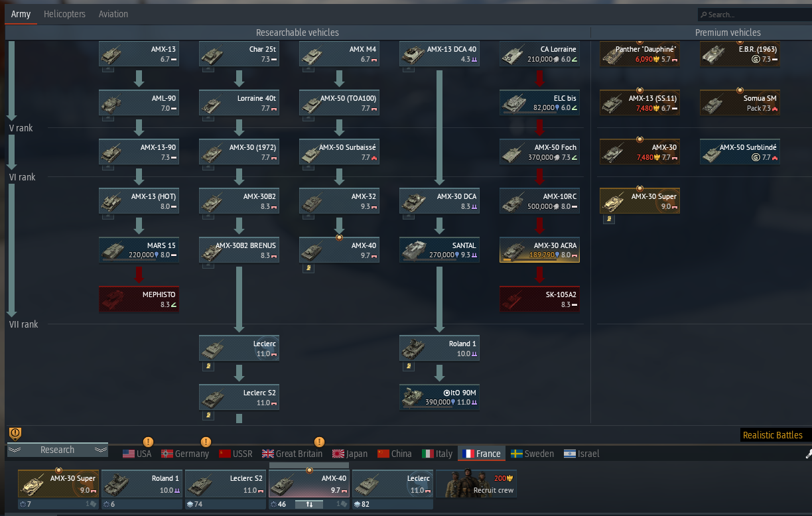Select the locked MEPHISTO vehicle
The width and height of the screenshot is (812, 516).
coord(139,299)
